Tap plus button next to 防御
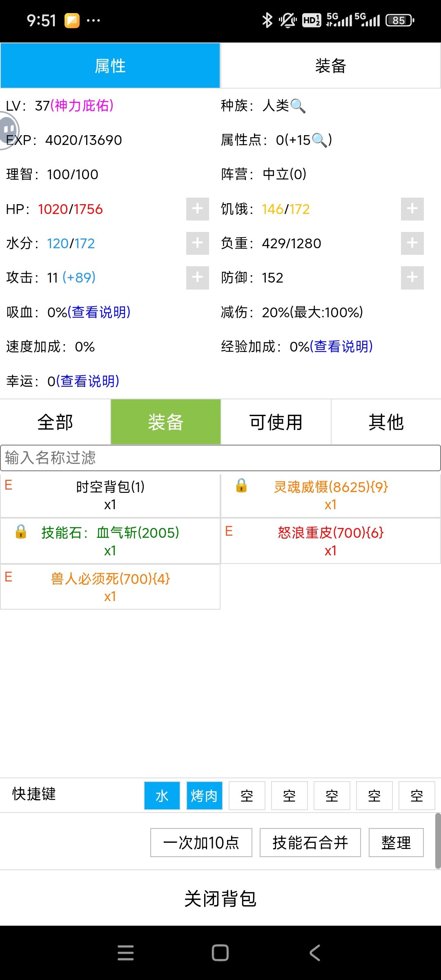The height and width of the screenshot is (980, 441). click(x=412, y=278)
